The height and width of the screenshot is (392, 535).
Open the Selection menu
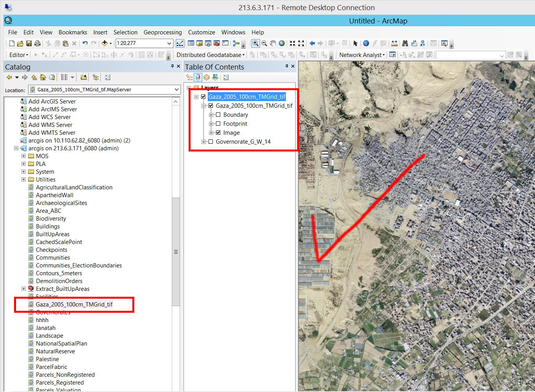coord(125,32)
